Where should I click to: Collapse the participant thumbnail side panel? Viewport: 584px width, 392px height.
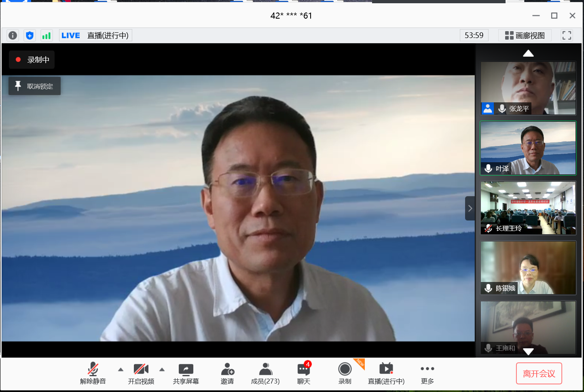(470, 208)
